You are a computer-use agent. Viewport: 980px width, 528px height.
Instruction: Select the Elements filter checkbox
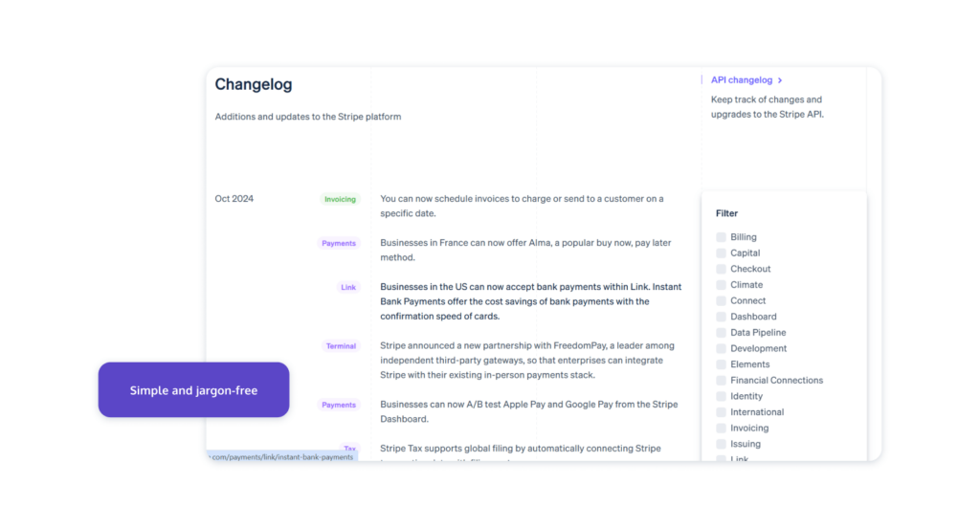coord(721,364)
